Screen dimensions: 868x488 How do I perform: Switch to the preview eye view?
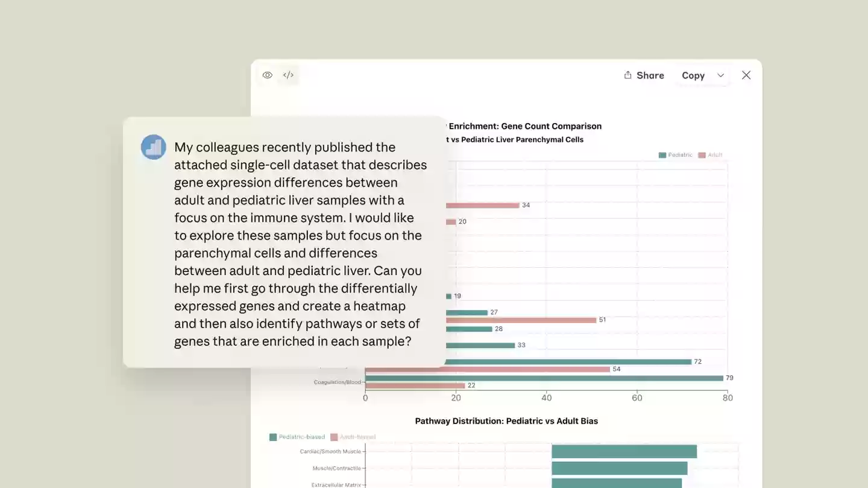[268, 75]
